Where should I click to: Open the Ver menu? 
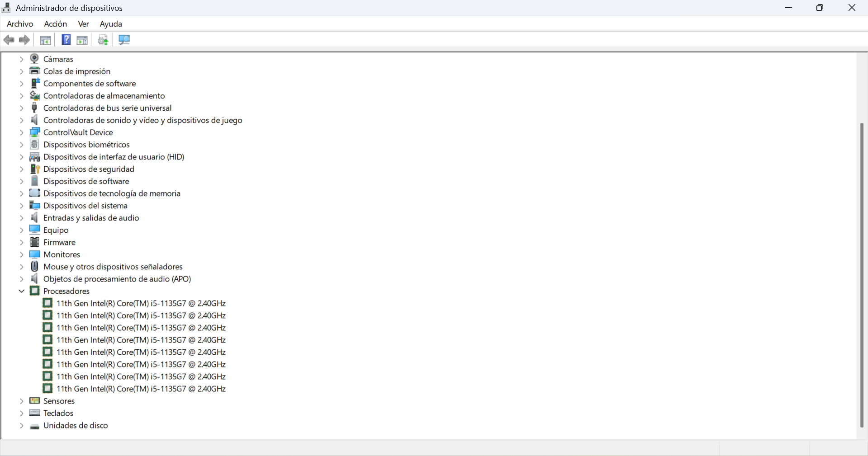pos(83,24)
